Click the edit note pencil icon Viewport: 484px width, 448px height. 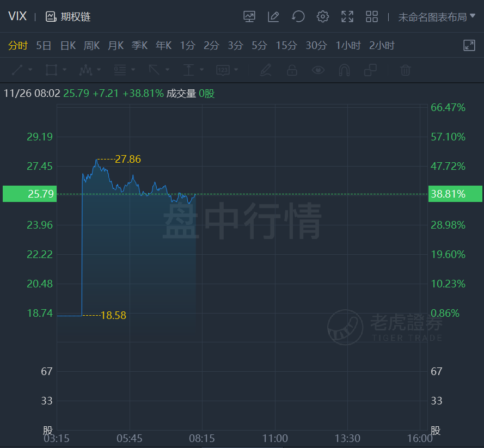(x=273, y=17)
